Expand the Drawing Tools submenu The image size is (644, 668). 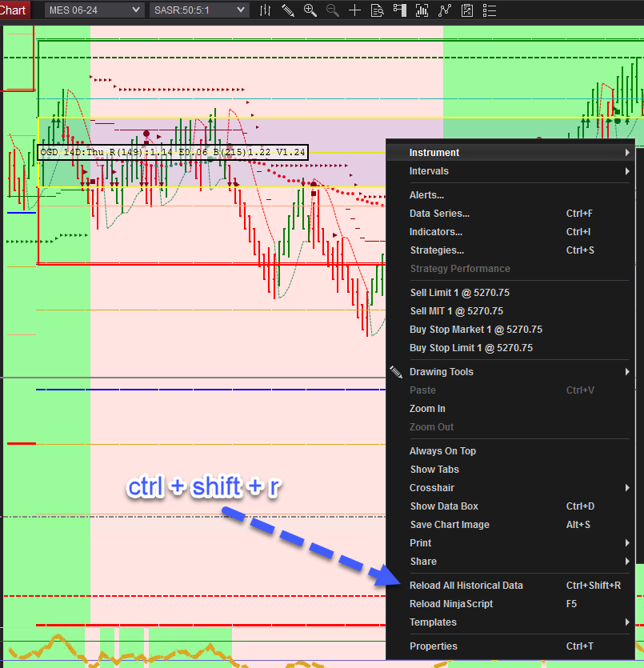coord(510,372)
